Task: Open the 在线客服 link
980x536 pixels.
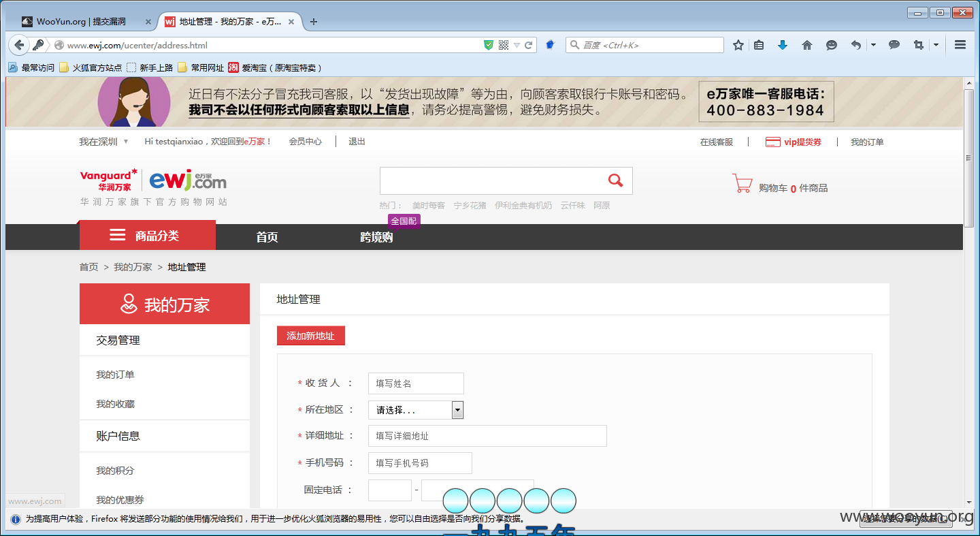Action: [x=717, y=142]
